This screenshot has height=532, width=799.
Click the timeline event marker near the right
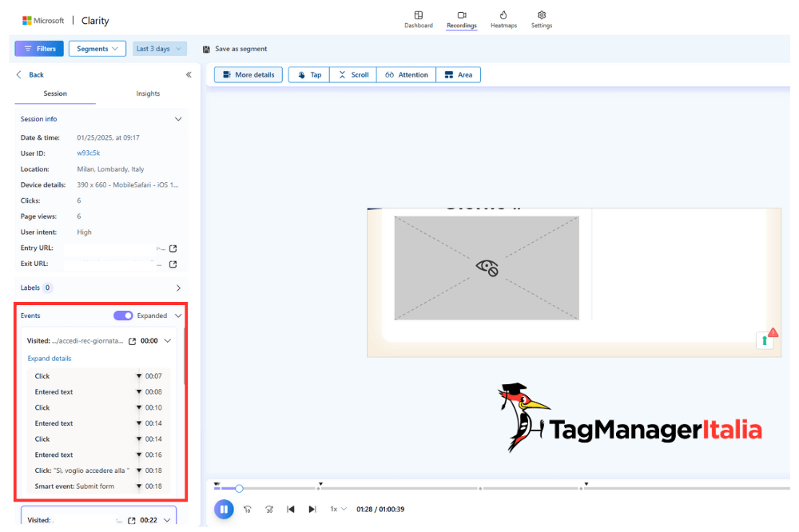[586, 484]
